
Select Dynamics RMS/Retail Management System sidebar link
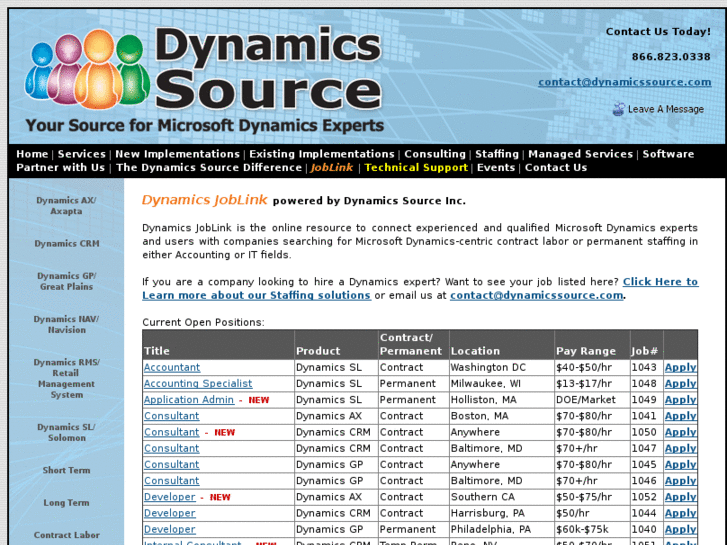coord(66,378)
